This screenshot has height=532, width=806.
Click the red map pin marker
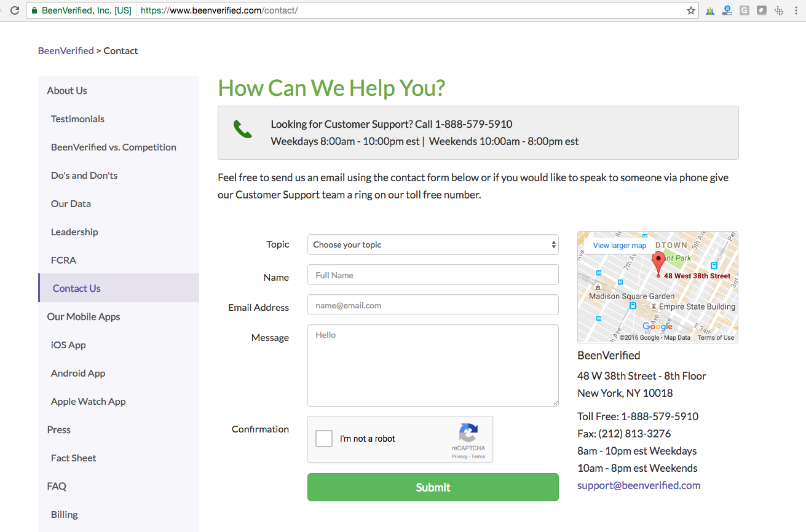[658, 263]
